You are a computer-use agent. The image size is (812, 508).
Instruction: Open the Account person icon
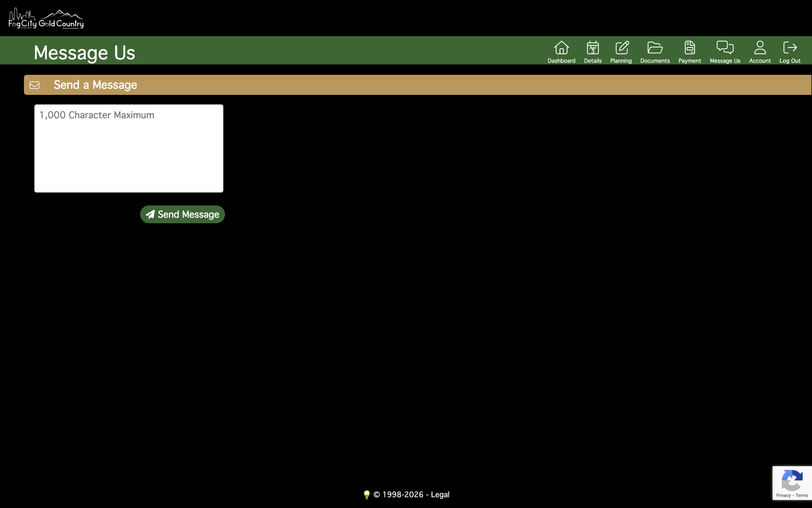click(x=760, y=47)
